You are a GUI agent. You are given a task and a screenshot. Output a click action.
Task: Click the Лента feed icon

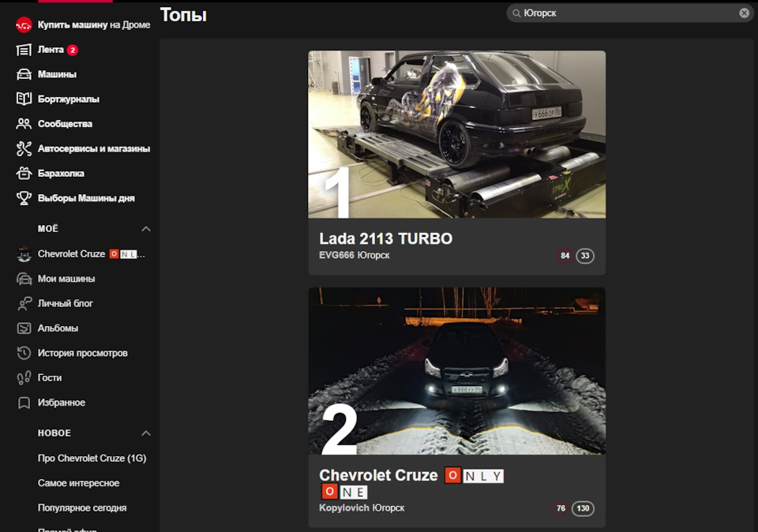(x=24, y=50)
